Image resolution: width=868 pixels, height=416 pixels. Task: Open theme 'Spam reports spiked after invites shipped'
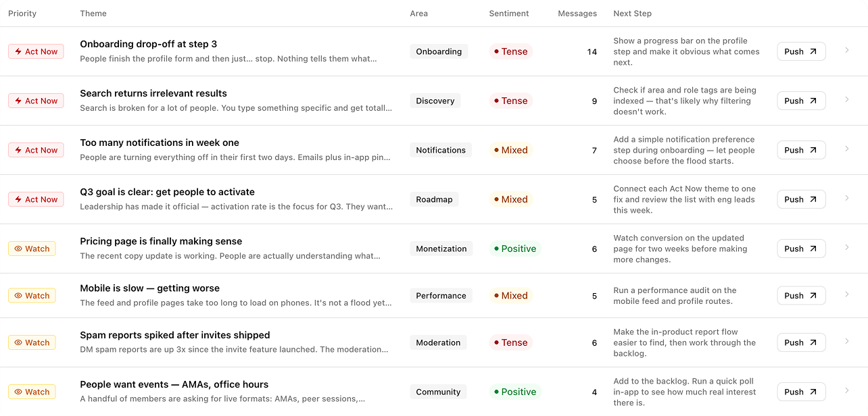click(x=175, y=335)
